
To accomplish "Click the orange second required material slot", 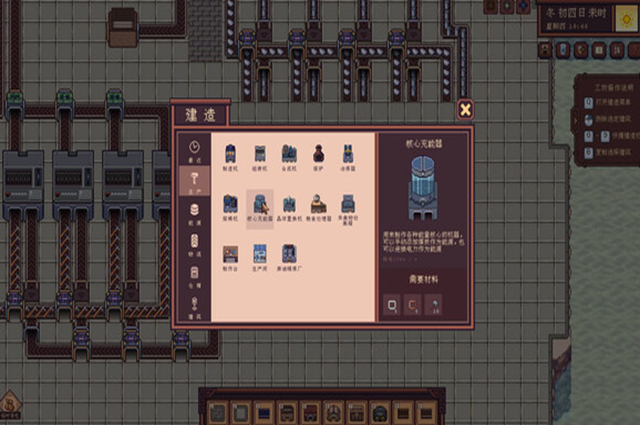I will 413,305.
